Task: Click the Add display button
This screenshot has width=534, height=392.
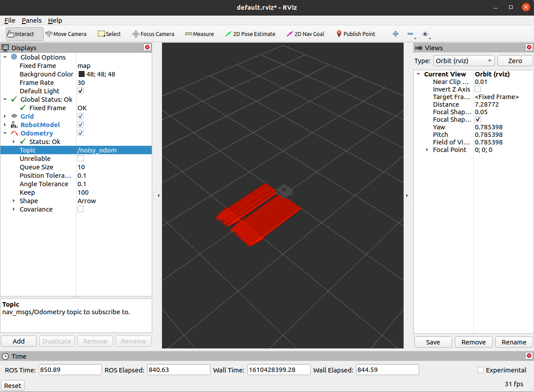Action: click(x=19, y=341)
